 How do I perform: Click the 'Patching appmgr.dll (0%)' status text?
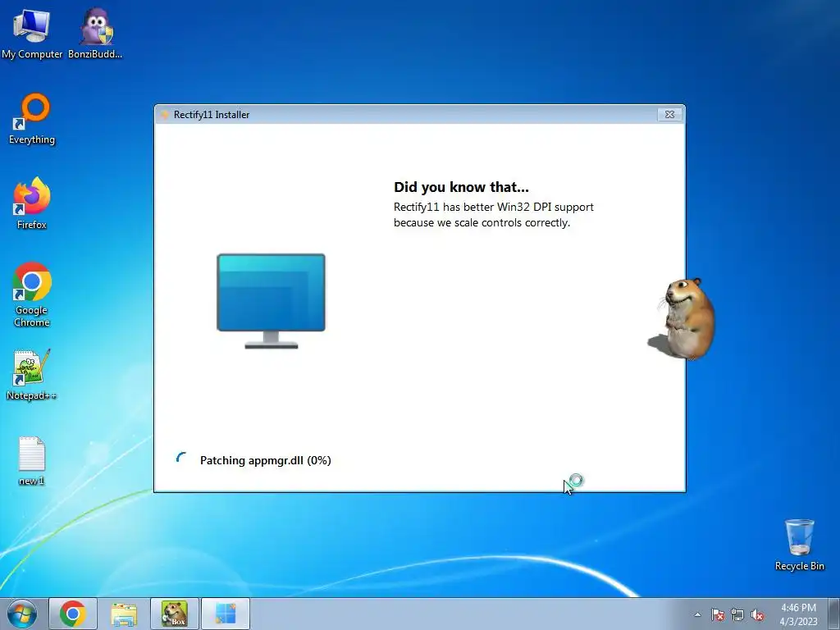coord(266,460)
